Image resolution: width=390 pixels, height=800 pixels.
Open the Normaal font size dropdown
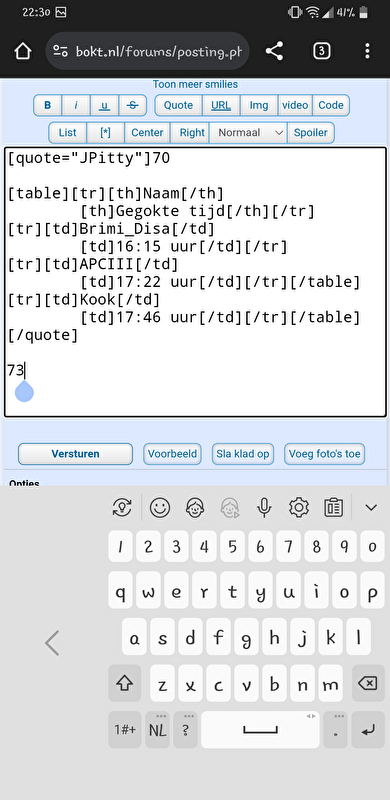(x=249, y=133)
